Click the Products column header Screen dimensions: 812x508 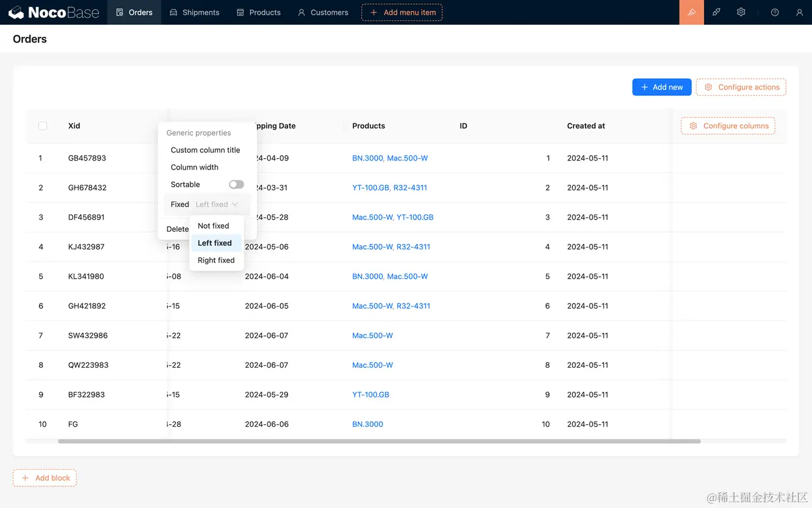(369, 126)
